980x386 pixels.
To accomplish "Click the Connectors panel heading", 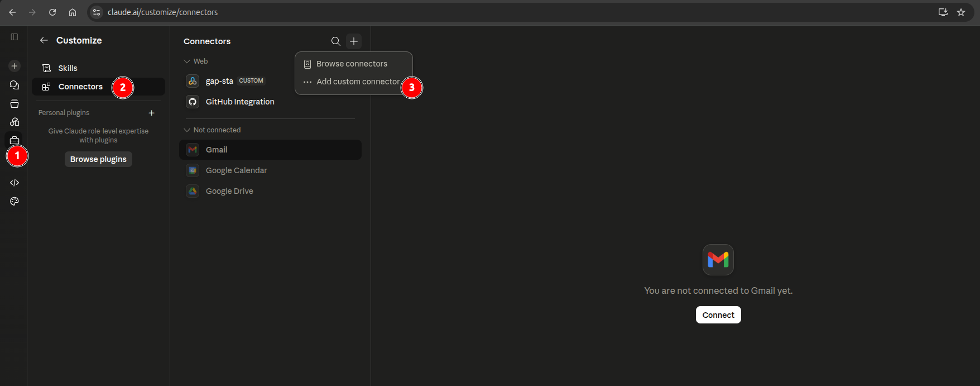I will pos(207,41).
